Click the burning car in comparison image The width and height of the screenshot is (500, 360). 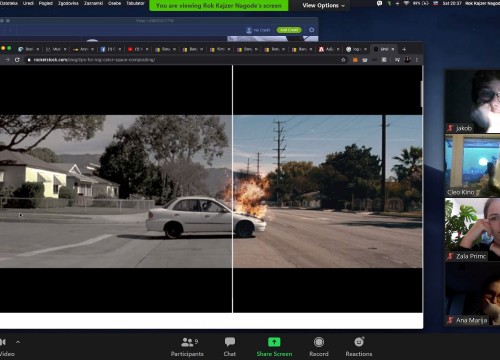[x=206, y=217]
